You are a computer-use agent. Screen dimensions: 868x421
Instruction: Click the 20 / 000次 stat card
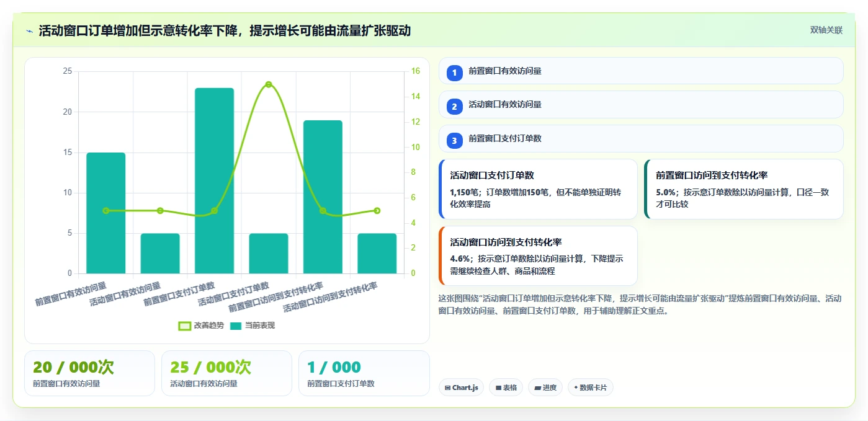(89, 373)
